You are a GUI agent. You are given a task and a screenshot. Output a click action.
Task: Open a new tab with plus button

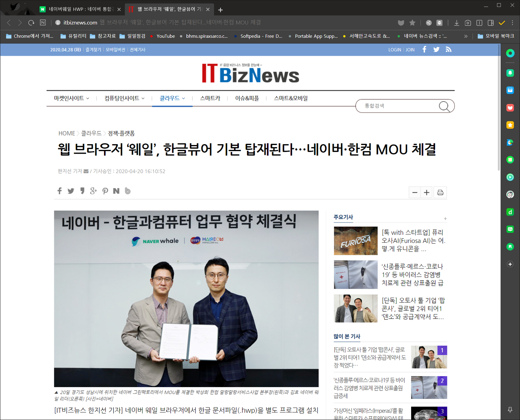tap(220, 10)
